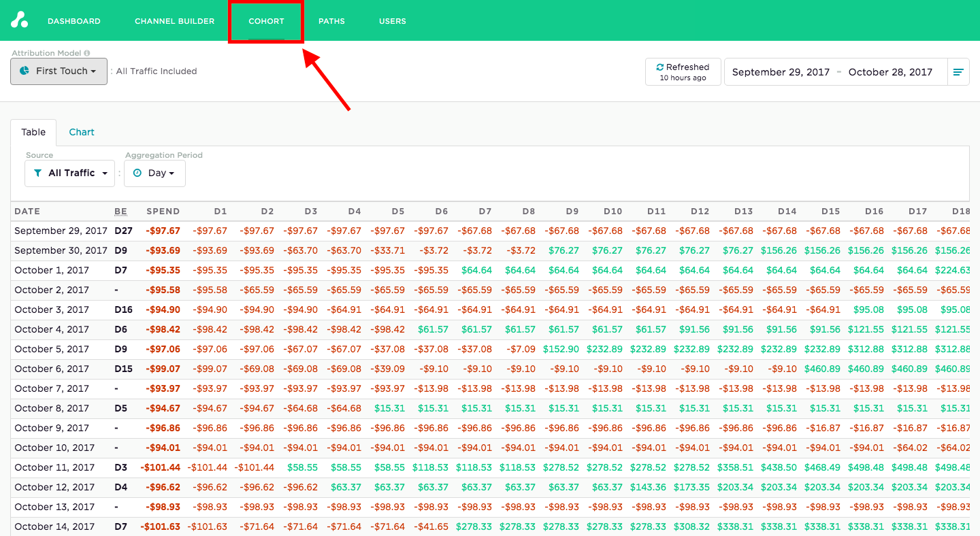Click the D17 column header
The width and height of the screenshot is (980, 536).
pos(918,212)
